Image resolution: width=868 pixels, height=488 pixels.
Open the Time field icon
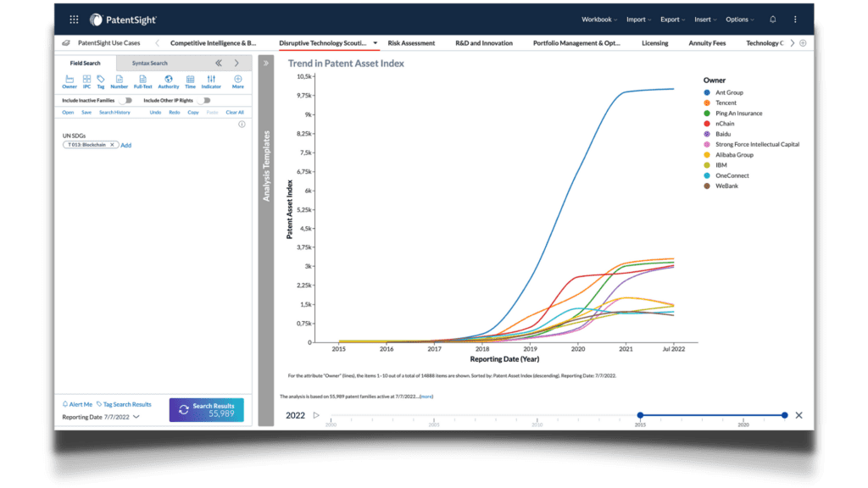pos(190,80)
